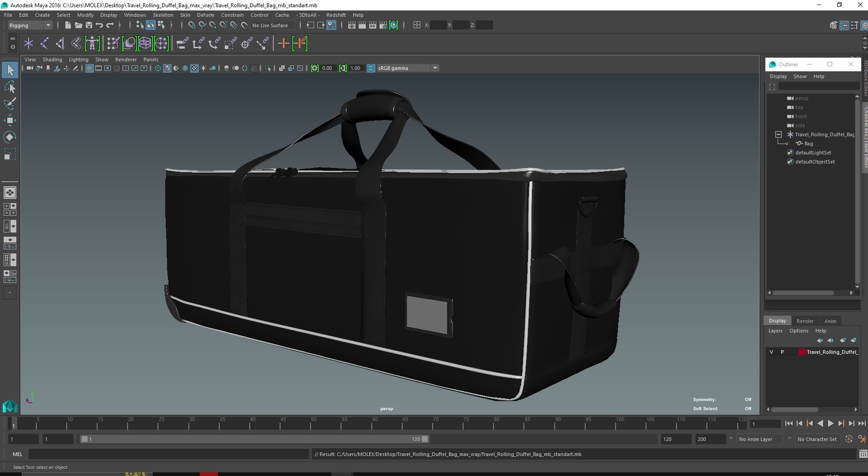Screen dimensions: 868x476
Task: Click the Parent Constraint shelf icon
Action: tap(182, 44)
